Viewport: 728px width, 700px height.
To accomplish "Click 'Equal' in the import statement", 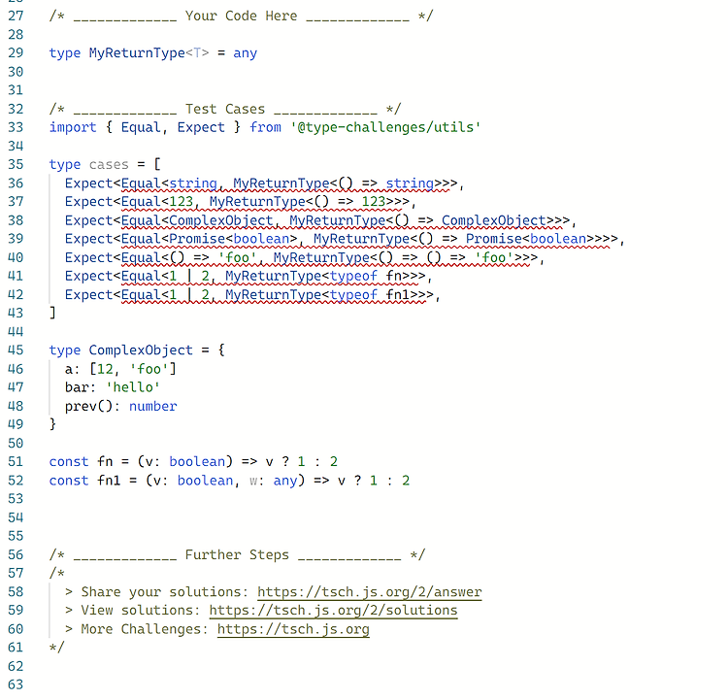I will point(141,127).
